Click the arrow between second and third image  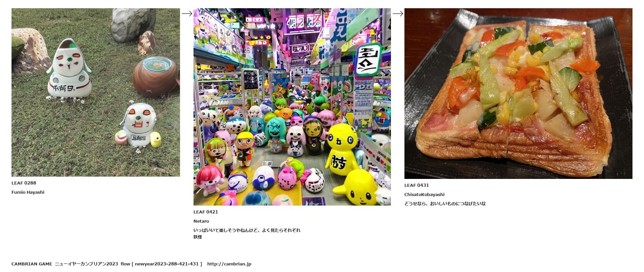(x=398, y=13)
